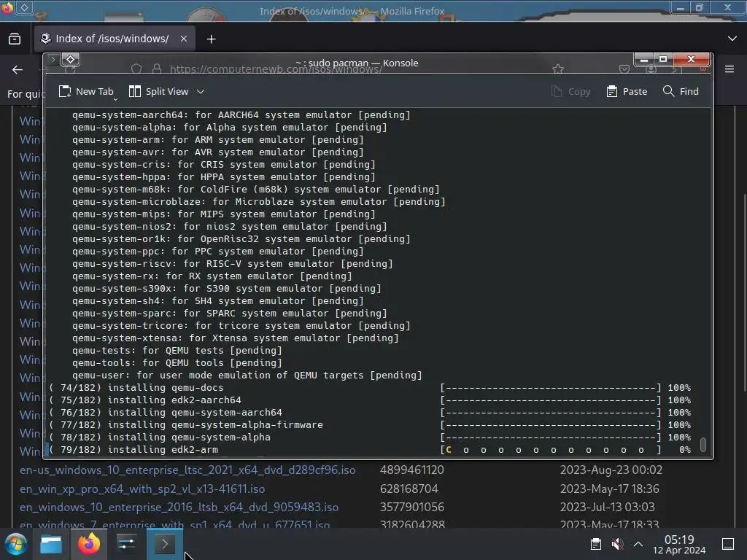Open en_windows_10_enterprise_2016_ltsb iso link
The width and height of the screenshot is (747, 560).
pos(179,507)
